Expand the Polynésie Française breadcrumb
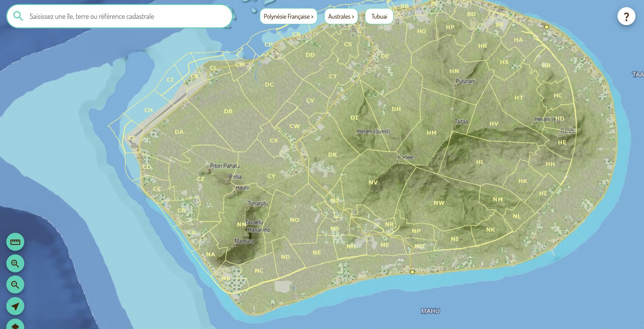Image resolution: width=644 pixels, height=329 pixels. (x=288, y=16)
